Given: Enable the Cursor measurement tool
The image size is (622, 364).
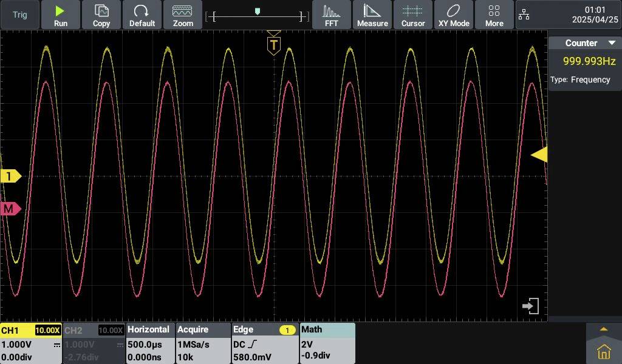Looking at the screenshot, I should click(x=412, y=15).
